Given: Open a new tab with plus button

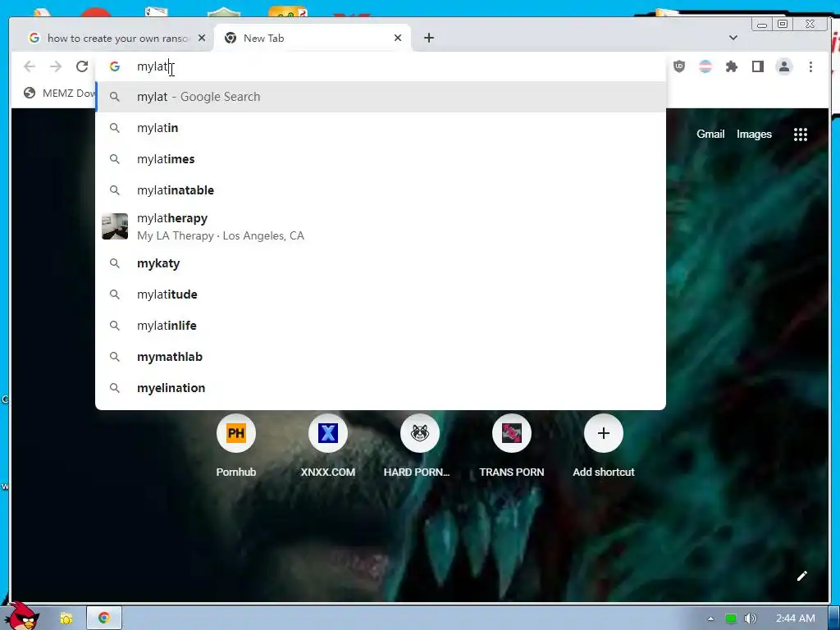Looking at the screenshot, I should click(428, 38).
